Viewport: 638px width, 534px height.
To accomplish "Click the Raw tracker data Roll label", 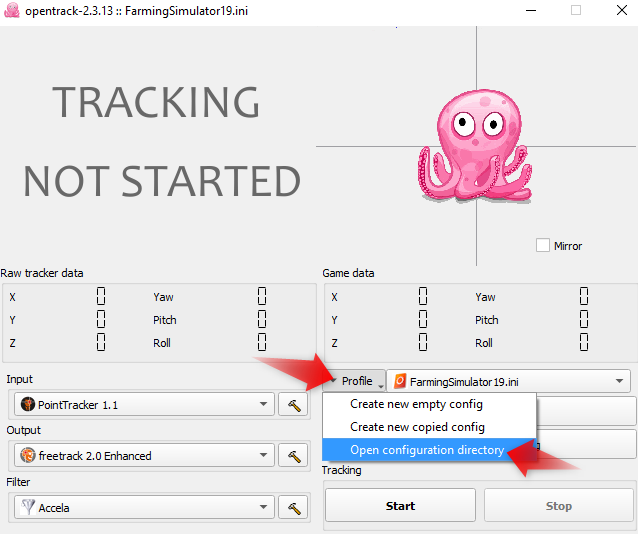I will [162, 343].
